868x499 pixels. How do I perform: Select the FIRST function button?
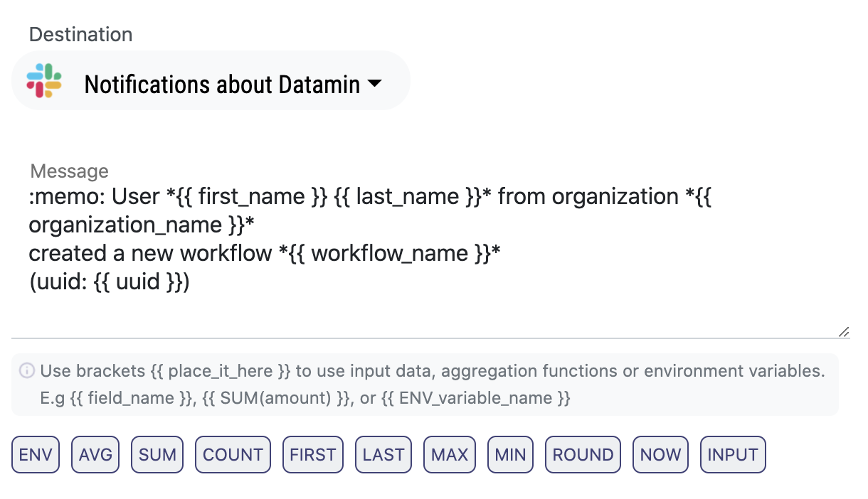[x=313, y=455]
